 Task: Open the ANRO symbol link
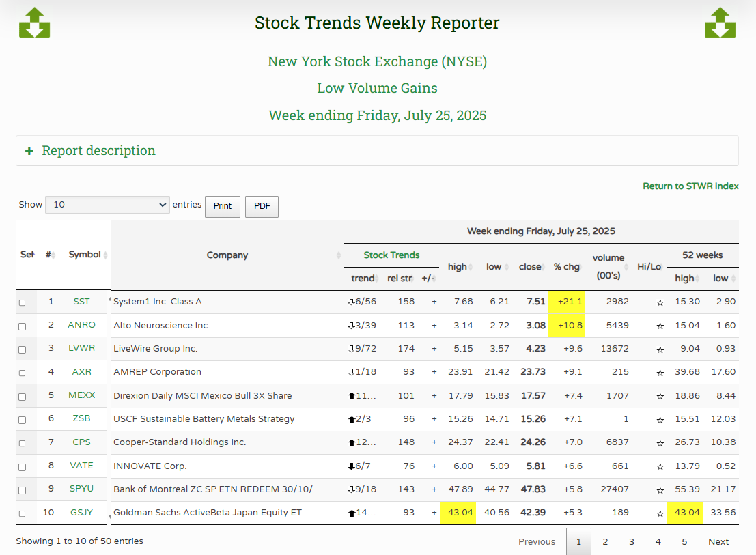(81, 325)
